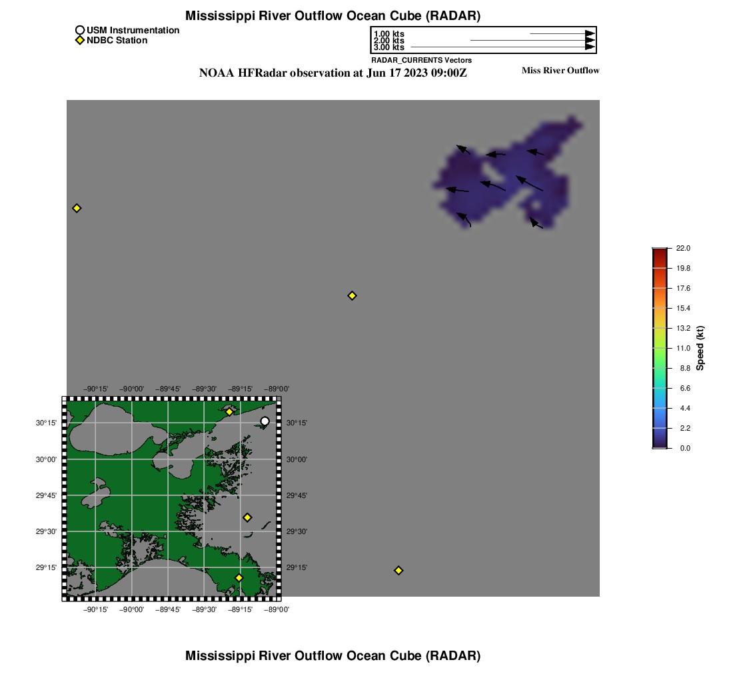This screenshot has height=700, width=733.
Task: Select inset map diamond near 29°30' latitude
Action: [247, 517]
